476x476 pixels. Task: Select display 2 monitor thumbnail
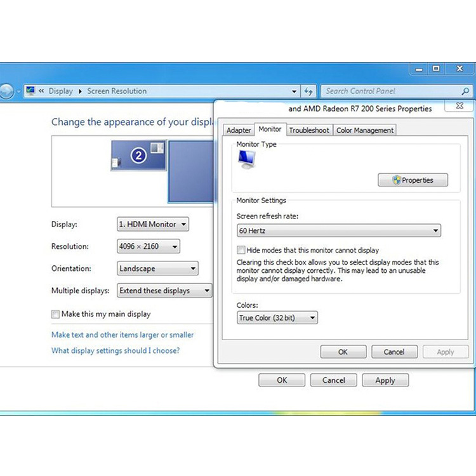pyautogui.click(x=138, y=155)
